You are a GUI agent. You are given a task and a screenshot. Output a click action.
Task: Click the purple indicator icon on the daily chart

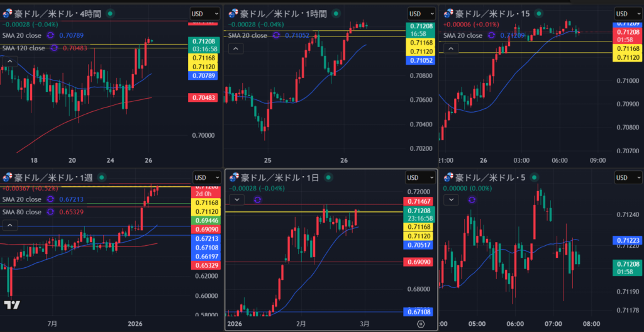257,199
